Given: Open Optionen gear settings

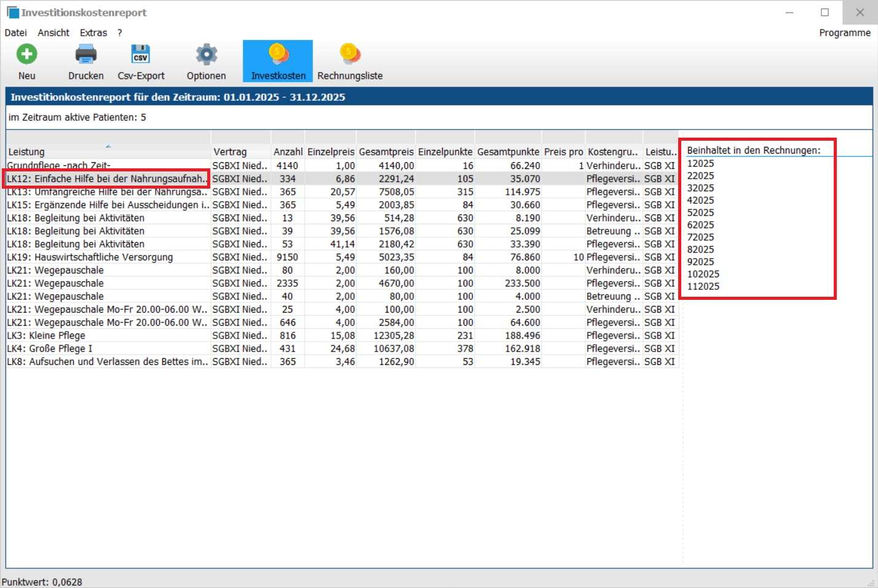Looking at the screenshot, I should tap(206, 55).
